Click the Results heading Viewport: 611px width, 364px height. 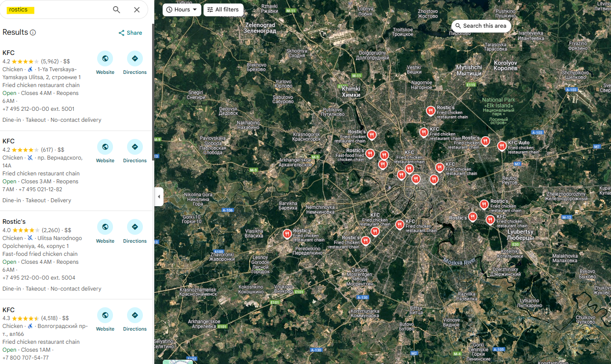point(15,33)
